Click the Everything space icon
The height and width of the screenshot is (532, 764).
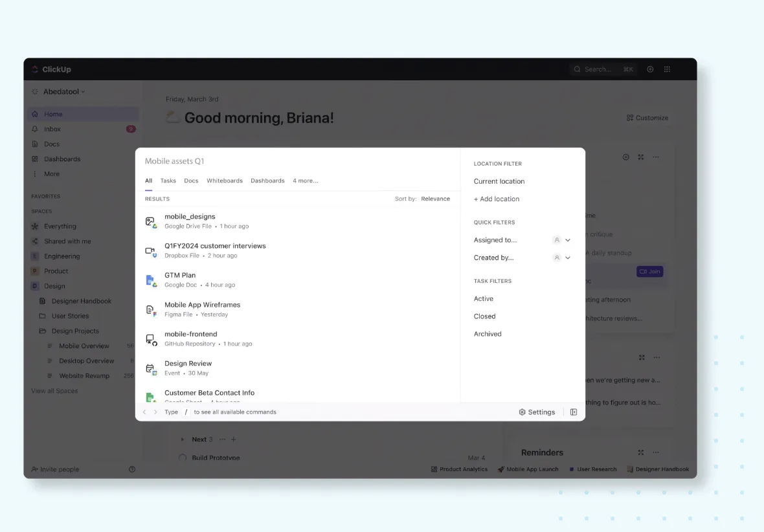pyautogui.click(x=35, y=226)
